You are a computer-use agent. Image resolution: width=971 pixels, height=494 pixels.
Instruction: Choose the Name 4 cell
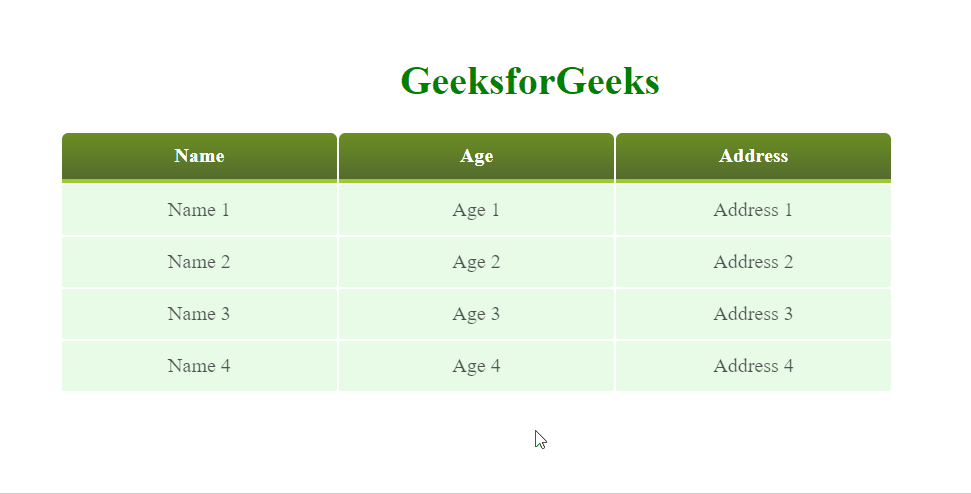(199, 366)
